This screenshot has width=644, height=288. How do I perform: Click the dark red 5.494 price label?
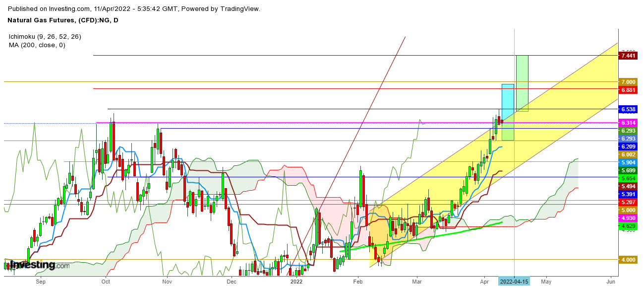[x=628, y=186]
